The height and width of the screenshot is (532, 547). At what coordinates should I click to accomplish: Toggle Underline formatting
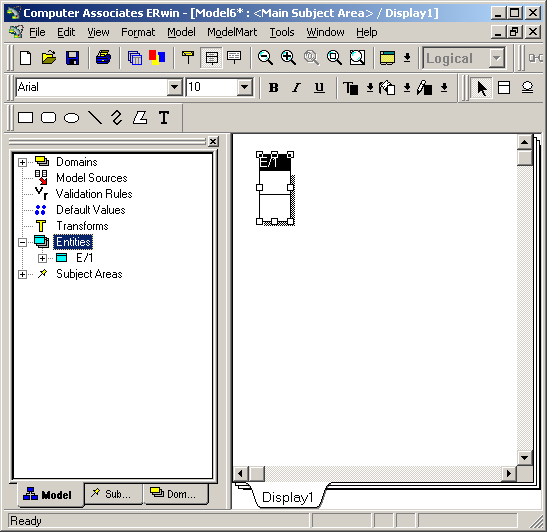[x=319, y=88]
